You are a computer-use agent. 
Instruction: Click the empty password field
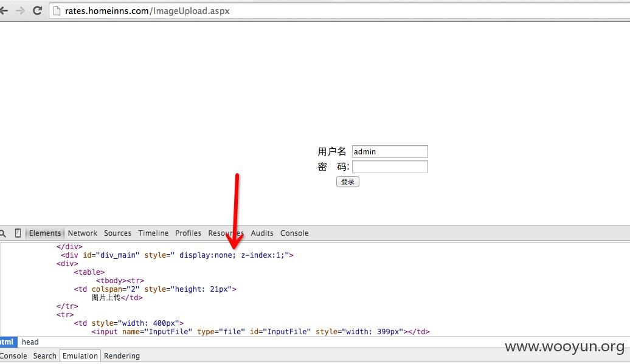390,167
